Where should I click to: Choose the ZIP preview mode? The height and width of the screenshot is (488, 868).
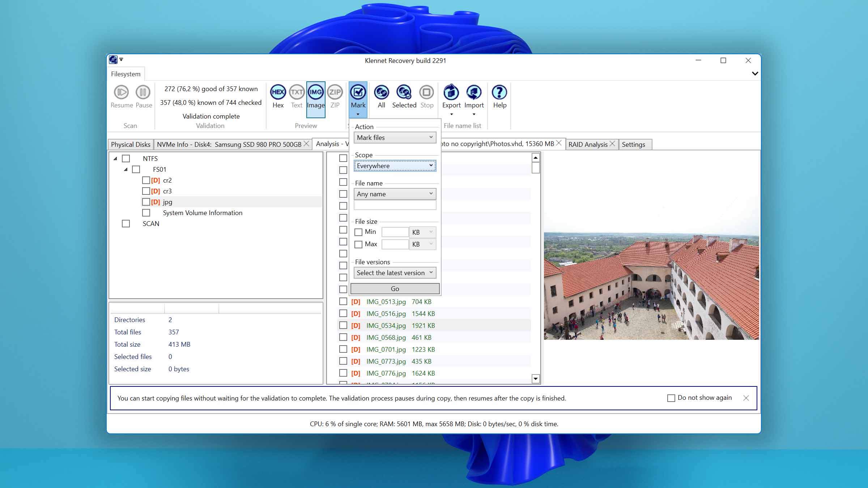[335, 92]
